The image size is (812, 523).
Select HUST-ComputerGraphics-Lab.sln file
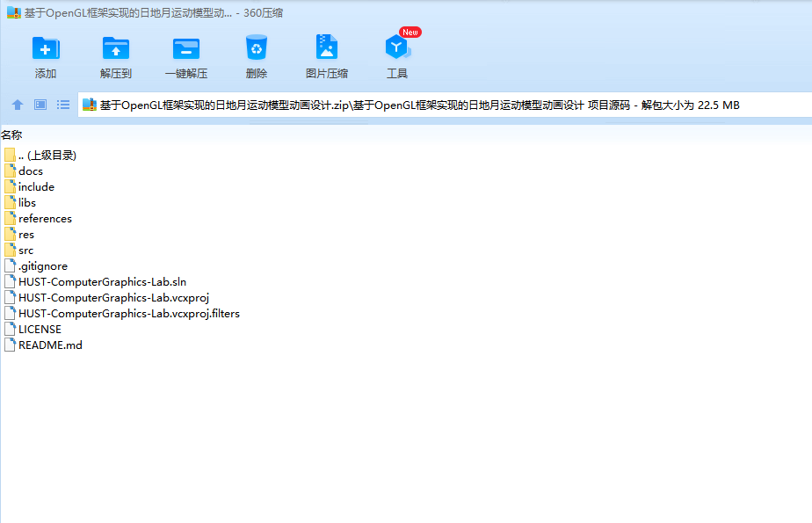95,281
